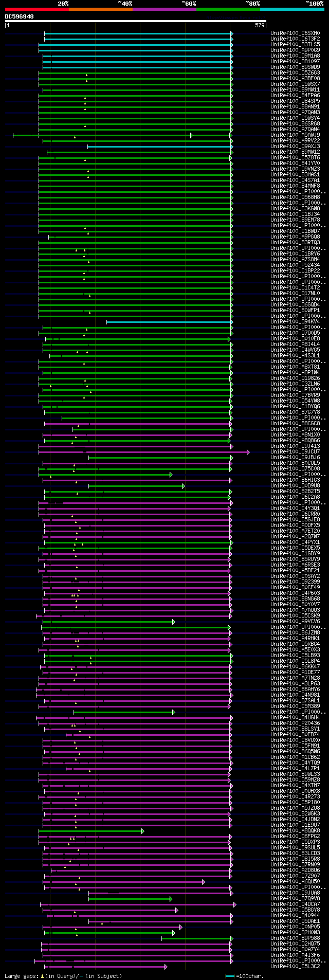Screen dimensions: 329x980
Task: Open hit UniRef100_C6SXH0
Action: click(x=295, y=33)
